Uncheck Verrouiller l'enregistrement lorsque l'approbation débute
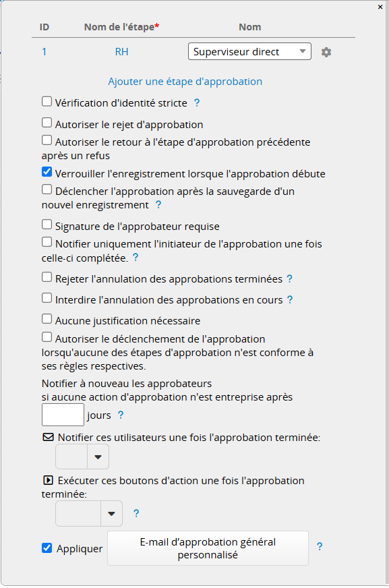389x588 pixels. click(47, 172)
